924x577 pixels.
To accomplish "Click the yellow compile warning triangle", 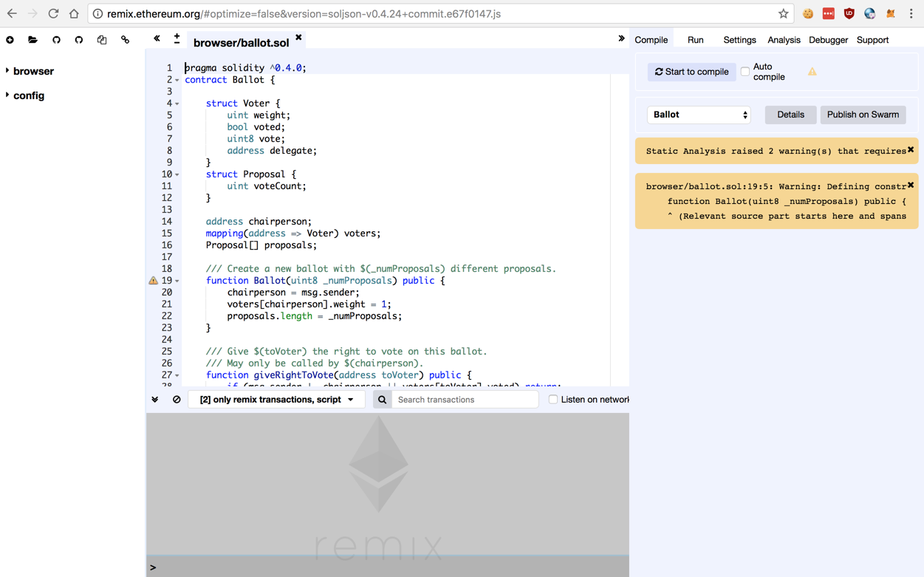I will tap(812, 72).
